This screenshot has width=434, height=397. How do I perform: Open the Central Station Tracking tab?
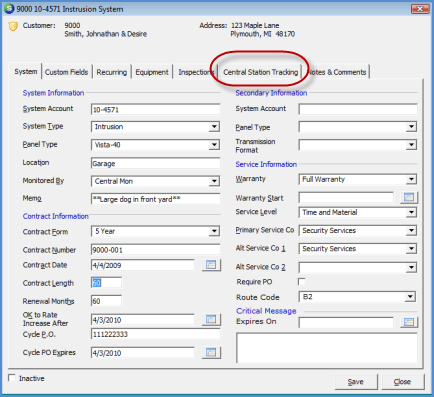(x=261, y=72)
